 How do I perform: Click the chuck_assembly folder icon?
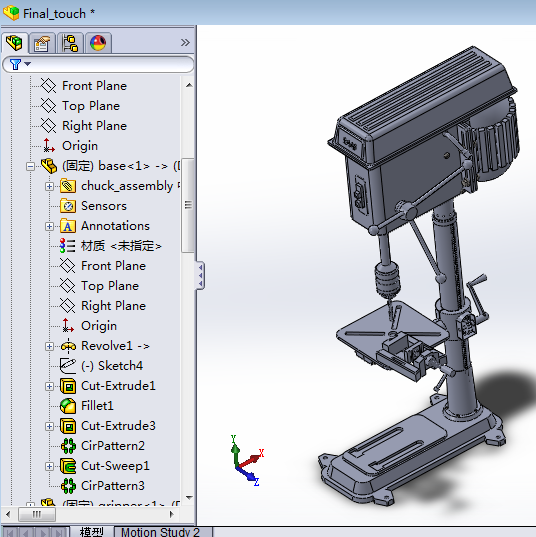[68, 186]
